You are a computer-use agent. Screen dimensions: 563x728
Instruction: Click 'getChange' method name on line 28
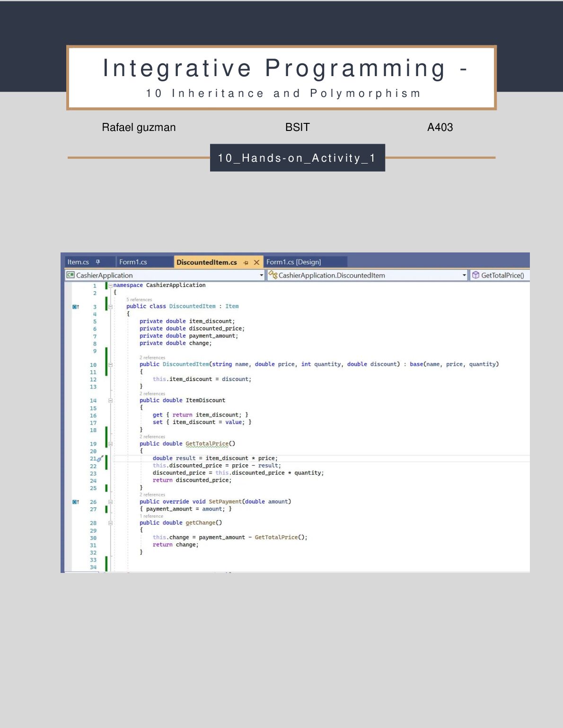[x=201, y=523]
